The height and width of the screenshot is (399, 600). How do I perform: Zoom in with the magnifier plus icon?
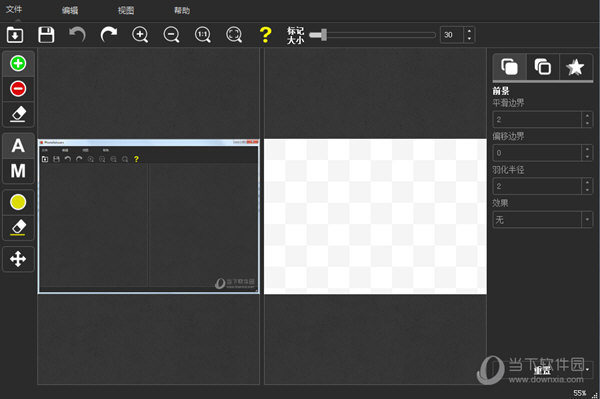click(x=140, y=35)
